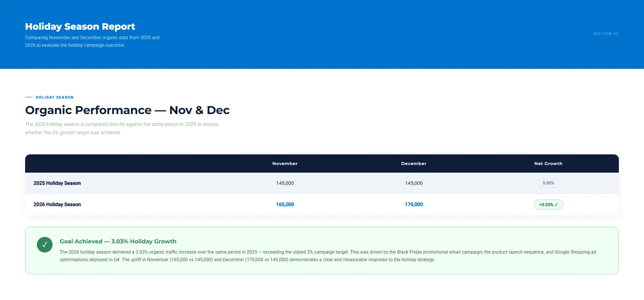Click the header subtitle comparing November and December

[x=92, y=41]
